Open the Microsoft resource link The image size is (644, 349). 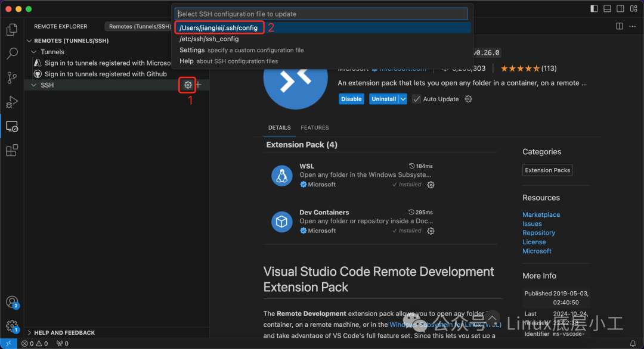tap(537, 251)
